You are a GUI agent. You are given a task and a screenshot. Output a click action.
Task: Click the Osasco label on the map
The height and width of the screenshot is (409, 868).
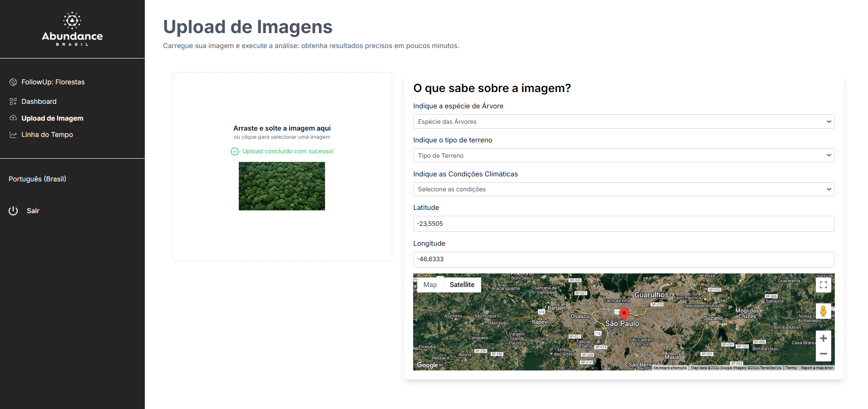point(580,316)
